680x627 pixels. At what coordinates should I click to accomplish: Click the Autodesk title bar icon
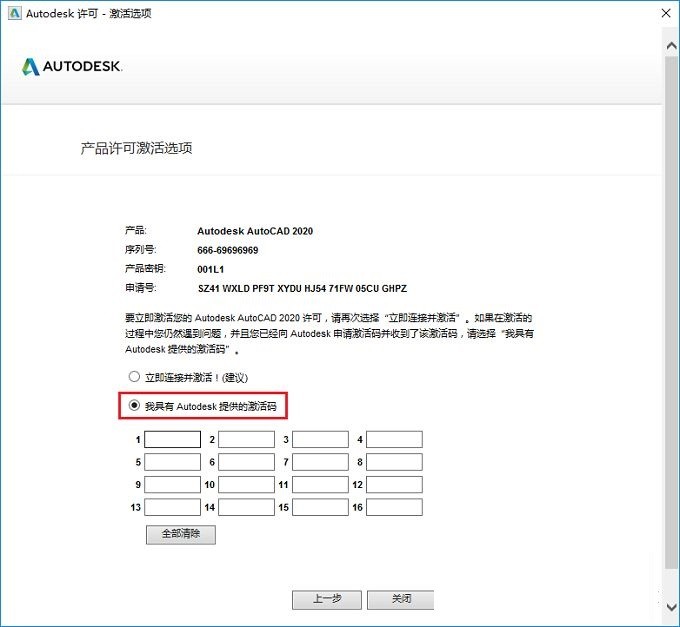click(x=13, y=14)
